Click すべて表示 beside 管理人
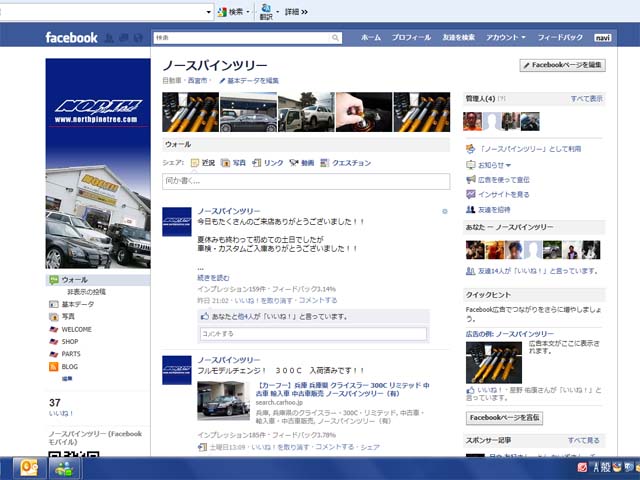The height and width of the screenshot is (480, 640). (587, 98)
